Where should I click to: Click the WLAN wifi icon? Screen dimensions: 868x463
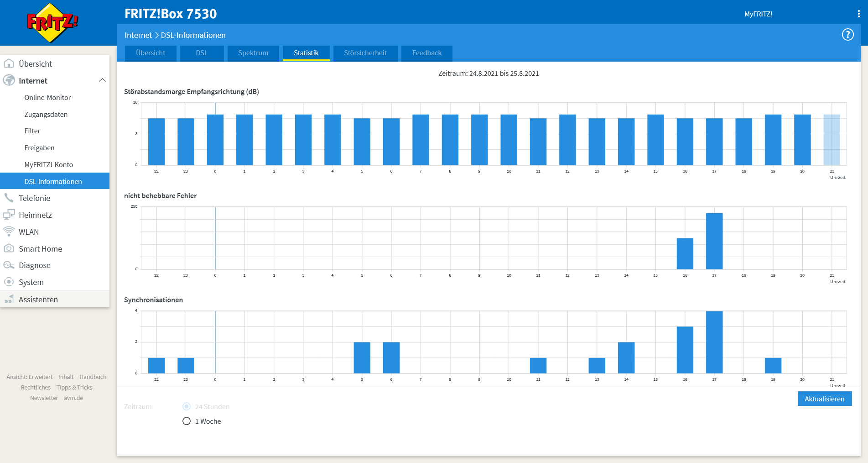(x=9, y=232)
